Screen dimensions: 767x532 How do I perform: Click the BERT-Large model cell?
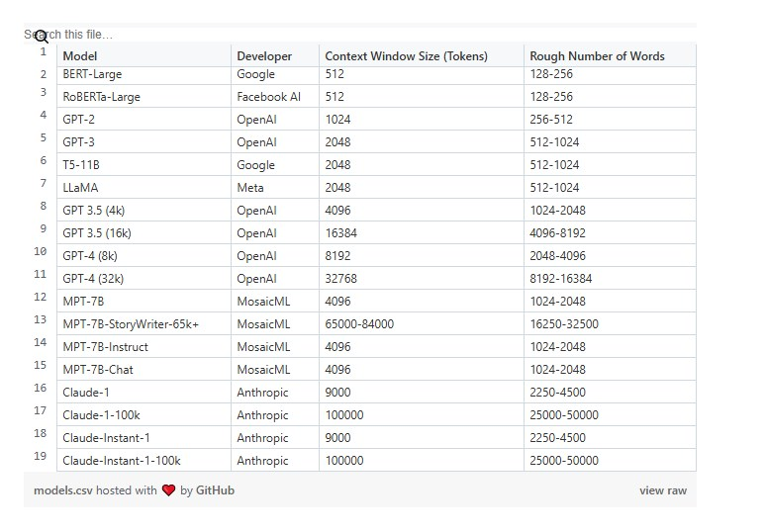click(92, 74)
